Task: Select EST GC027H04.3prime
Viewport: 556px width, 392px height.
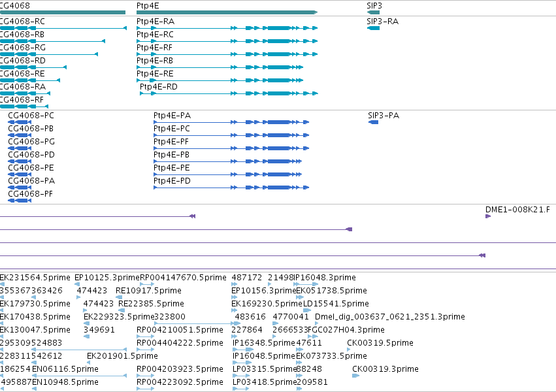Action: (x=348, y=331)
